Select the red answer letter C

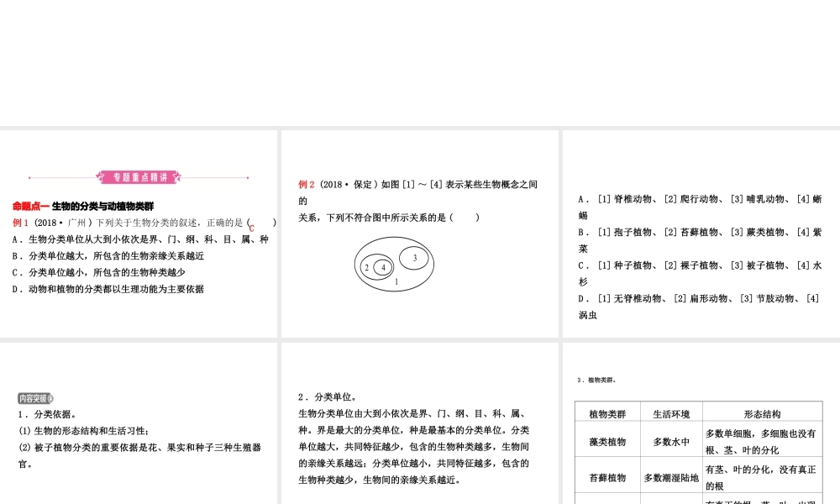[252, 228]
